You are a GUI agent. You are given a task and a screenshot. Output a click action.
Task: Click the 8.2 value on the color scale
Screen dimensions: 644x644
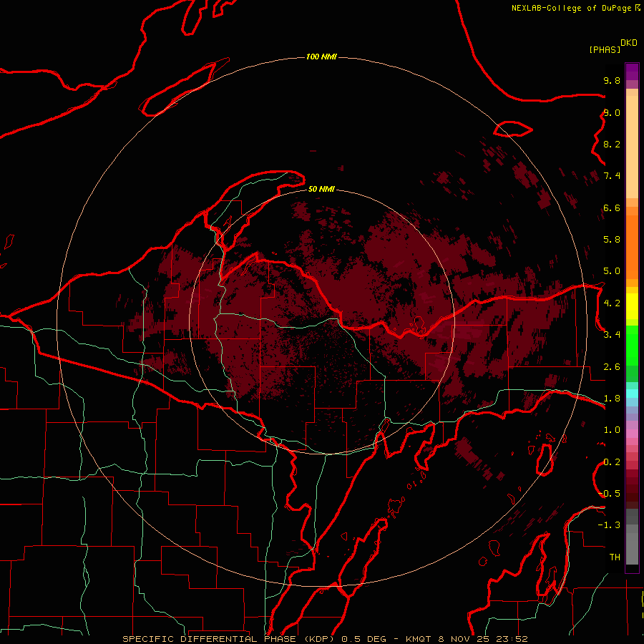[612, 144]
